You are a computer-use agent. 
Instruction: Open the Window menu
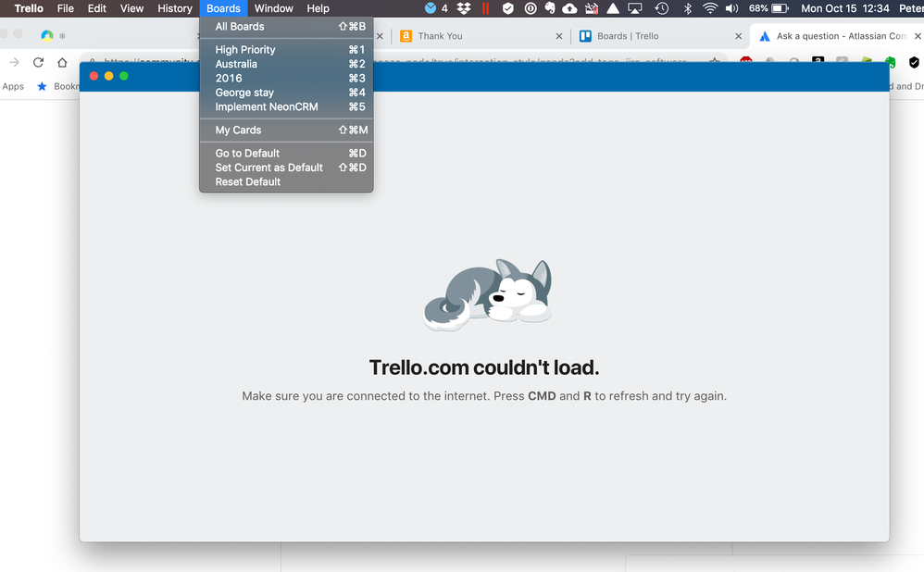[x=273, y=8]
